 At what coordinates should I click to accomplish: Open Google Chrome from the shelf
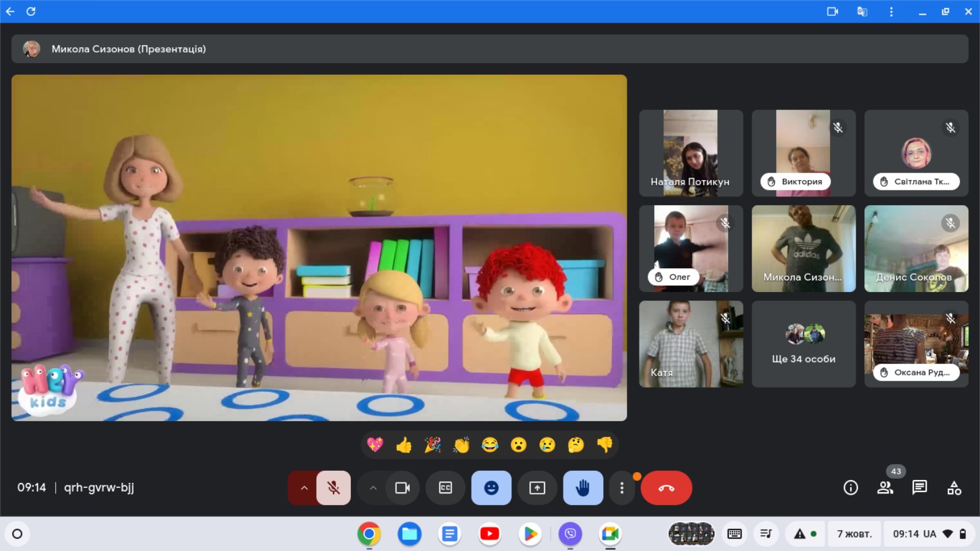[369, 534]
